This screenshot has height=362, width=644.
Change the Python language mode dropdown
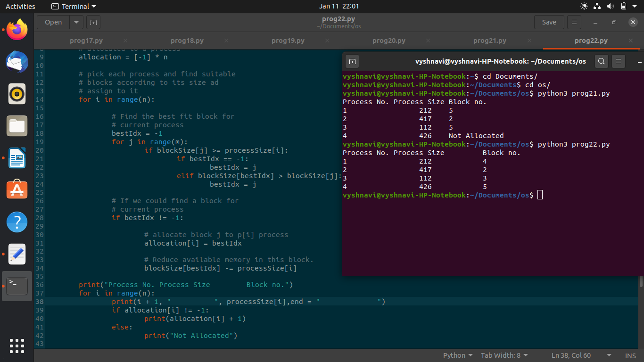458,355
